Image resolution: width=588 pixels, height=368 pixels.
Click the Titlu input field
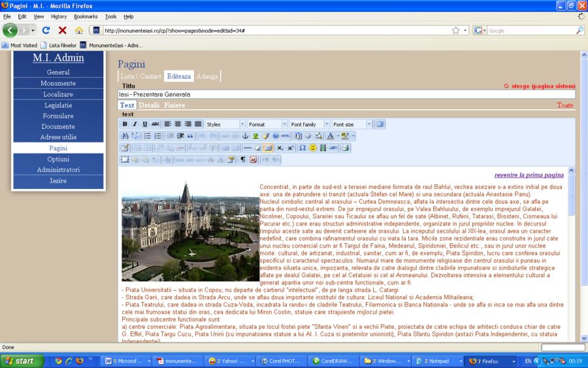(x=346, y=95)
